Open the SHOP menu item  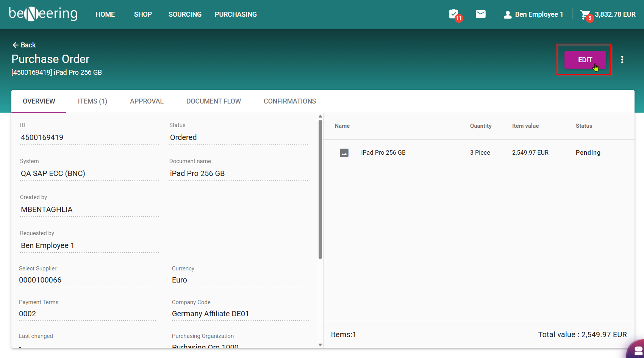(143, 14)
